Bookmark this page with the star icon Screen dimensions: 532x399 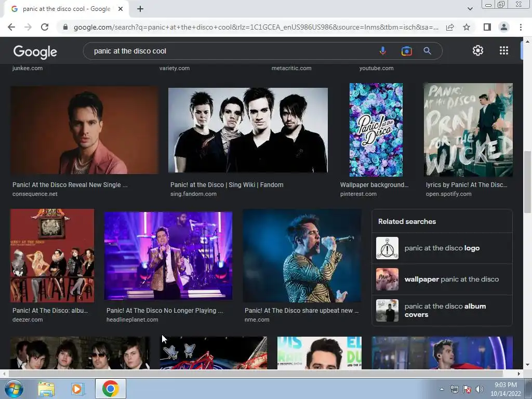point(467,27)
